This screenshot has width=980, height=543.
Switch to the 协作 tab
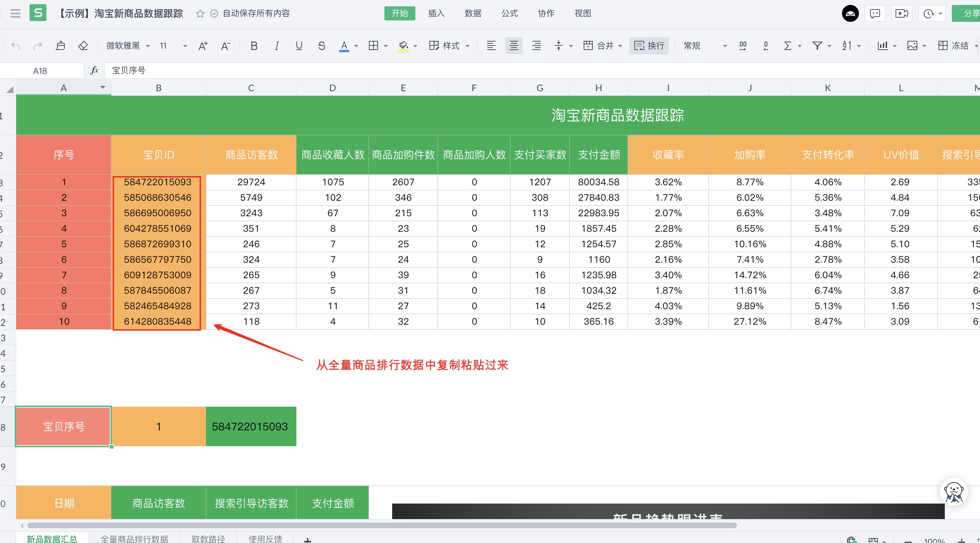point(546,13)
